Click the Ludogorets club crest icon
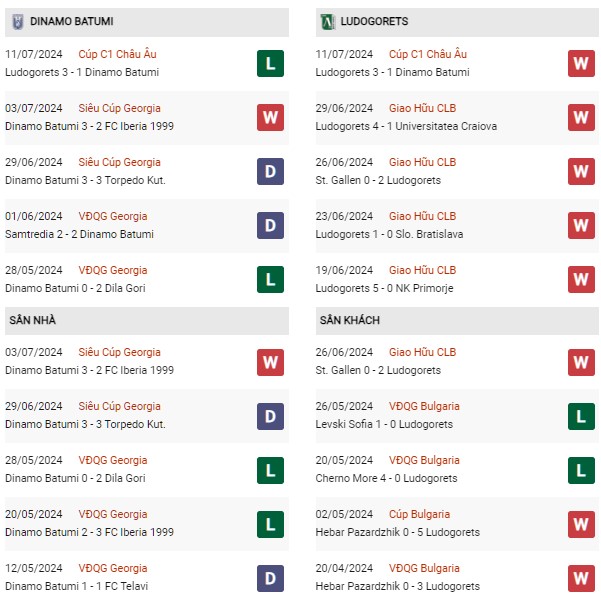 click(328, 21)
